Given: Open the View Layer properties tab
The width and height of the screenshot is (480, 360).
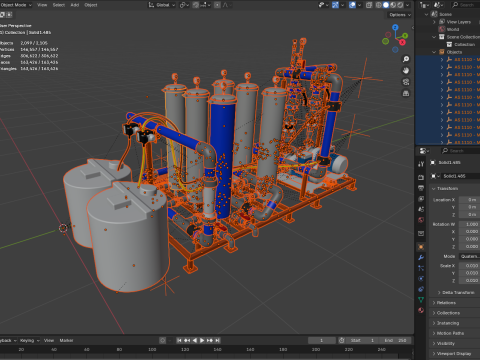Looking at the screenshot, I should (x=421, y=199).
